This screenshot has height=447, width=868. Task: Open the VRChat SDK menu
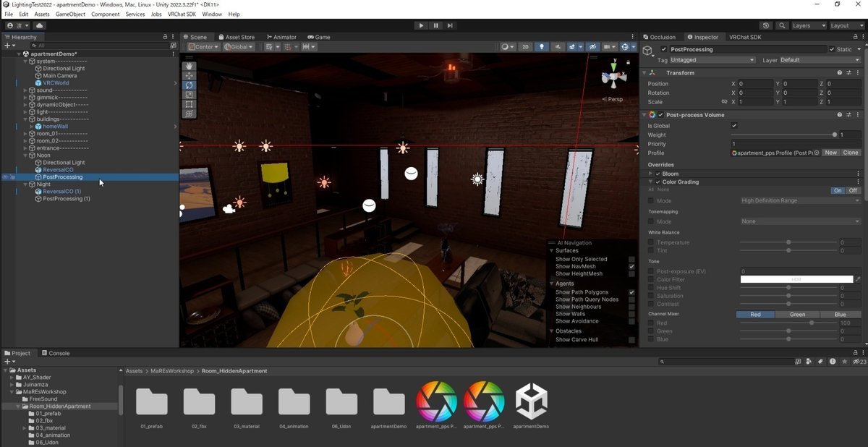pos(182,14)
